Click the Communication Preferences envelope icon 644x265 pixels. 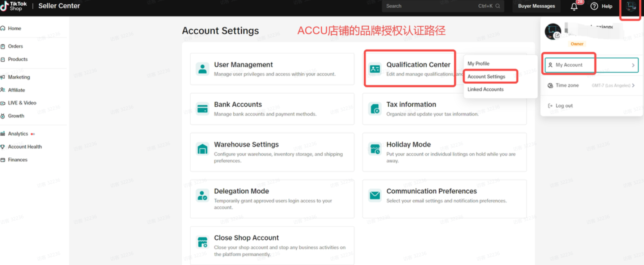375,195
